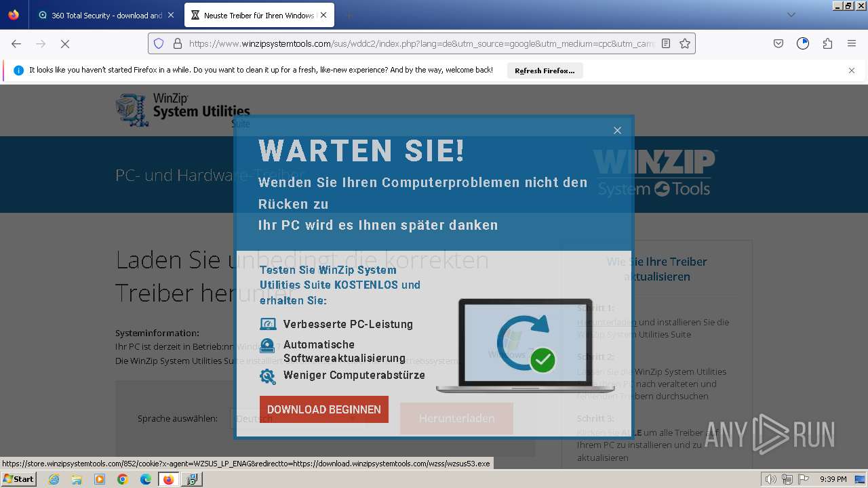The height and width of the screenshot is (488, 868).
Task: Click the Firefox logo in tab bar
Action: pyautogui.click(x=14, y=15)
